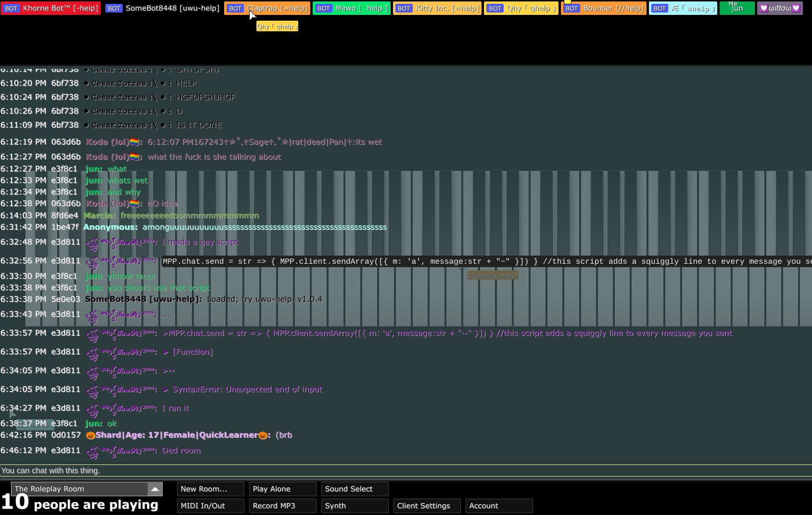Click jun's 'ok' chat message
The height and width of the screenshot is (515, 812).
[x=112, y=424]
